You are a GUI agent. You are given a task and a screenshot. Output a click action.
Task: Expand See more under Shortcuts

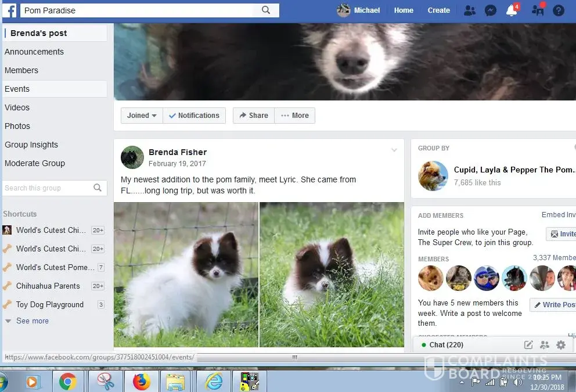32,321
